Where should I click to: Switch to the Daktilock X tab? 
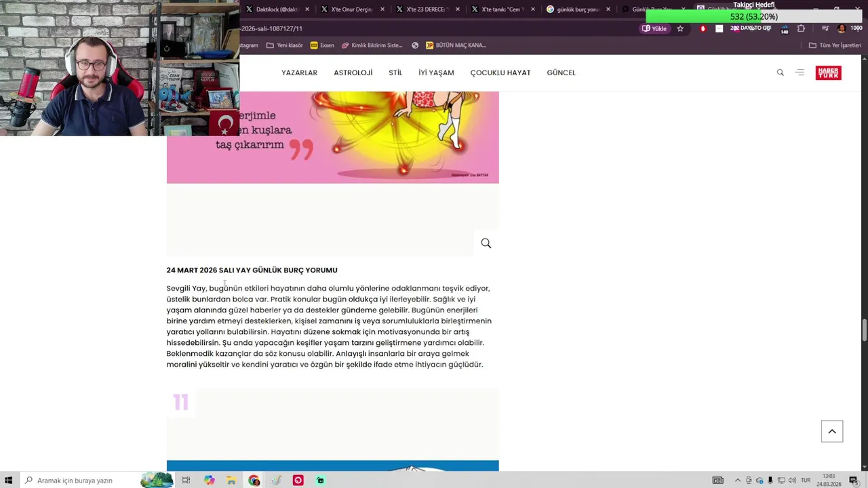277,9
